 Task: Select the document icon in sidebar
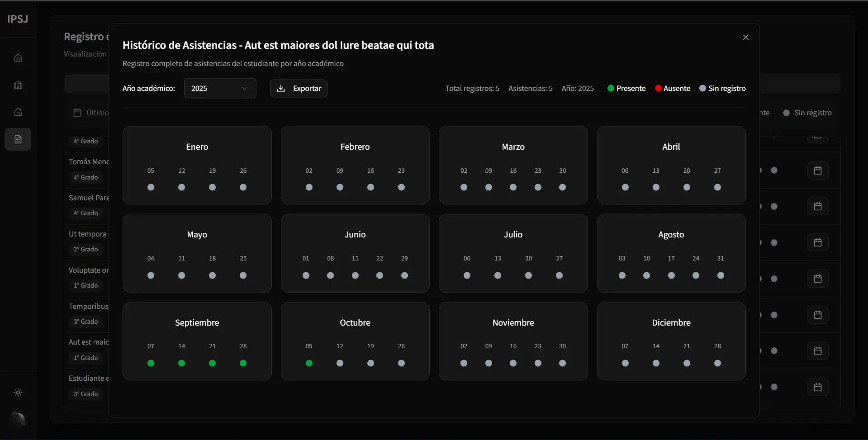click(x=18, y=139)
